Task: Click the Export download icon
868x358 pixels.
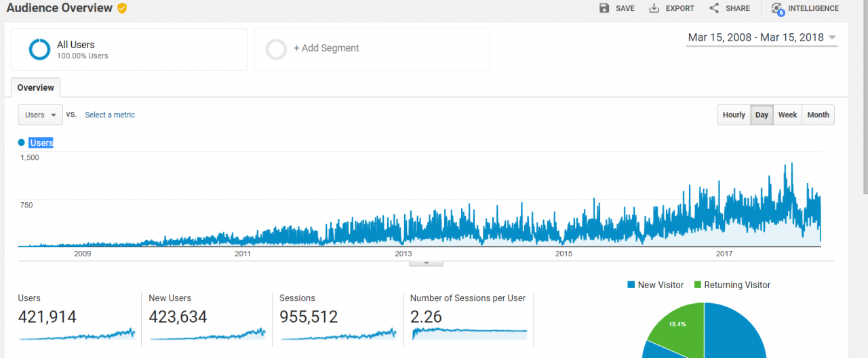Action: click(654, 8)
